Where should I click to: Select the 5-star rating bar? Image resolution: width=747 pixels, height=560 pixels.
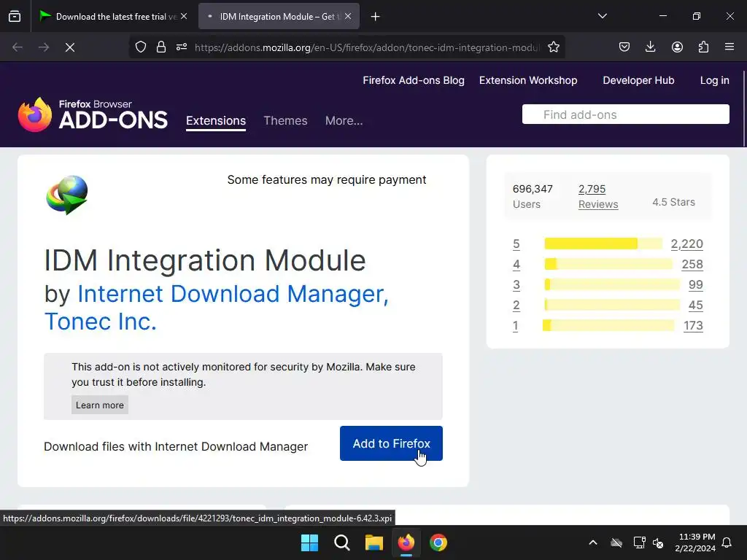603,244
